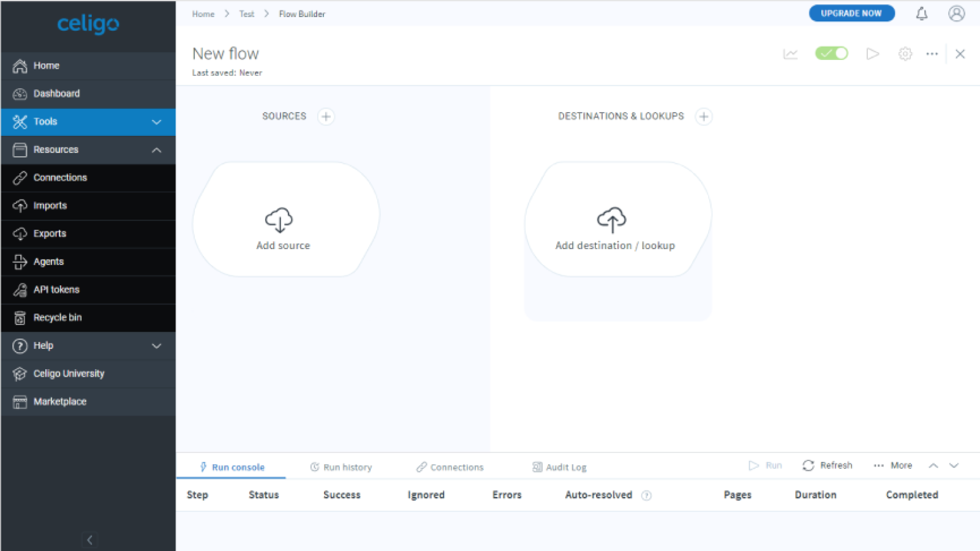Refresh the run console
The height and width of the screenshot is (551, 980).
827,466
